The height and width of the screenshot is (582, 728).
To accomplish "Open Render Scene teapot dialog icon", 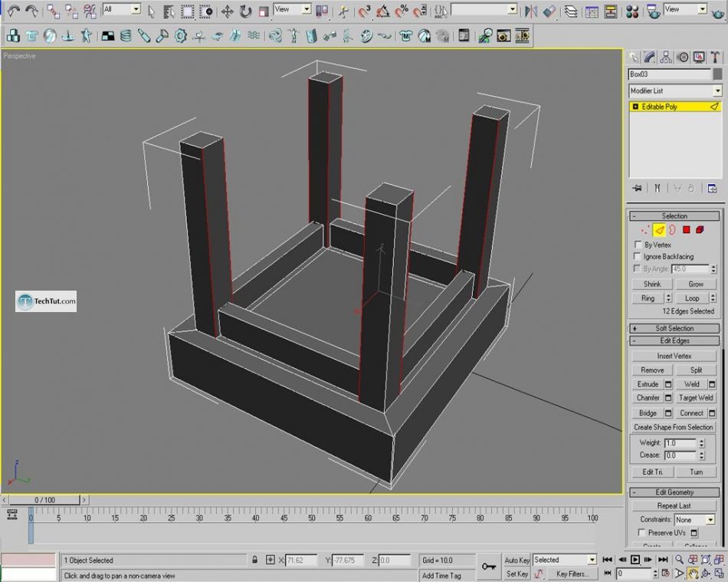I will [x=653, y=12].
